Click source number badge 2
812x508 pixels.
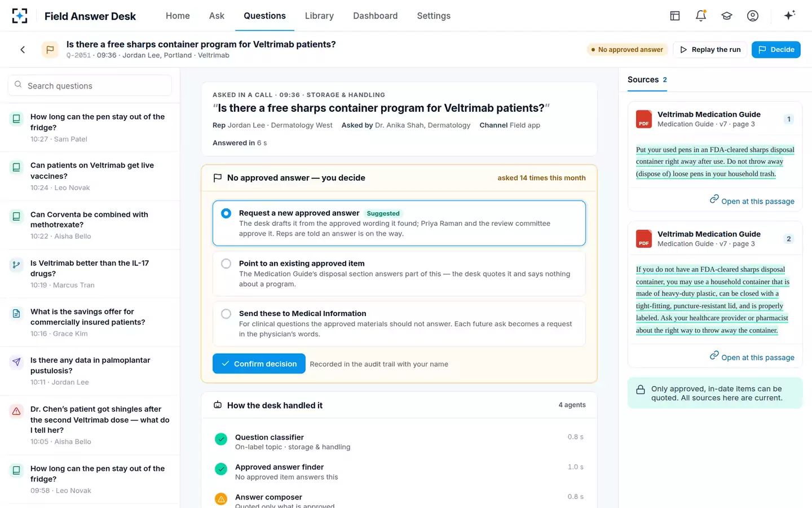pyautogui.click(x=789, y=239)
